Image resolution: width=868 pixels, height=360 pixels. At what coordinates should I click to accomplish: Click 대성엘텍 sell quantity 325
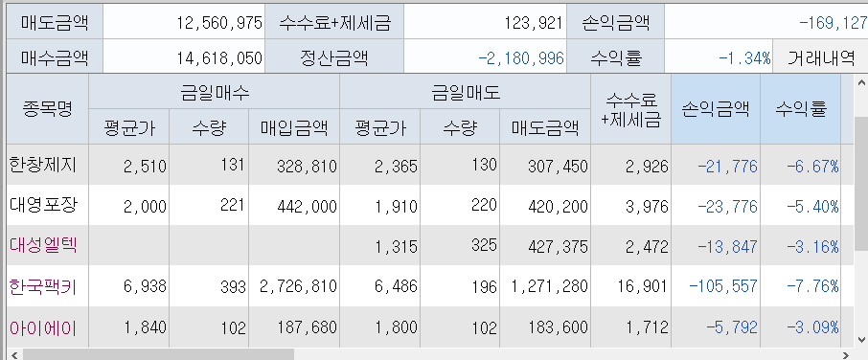[x=484, y=245]
